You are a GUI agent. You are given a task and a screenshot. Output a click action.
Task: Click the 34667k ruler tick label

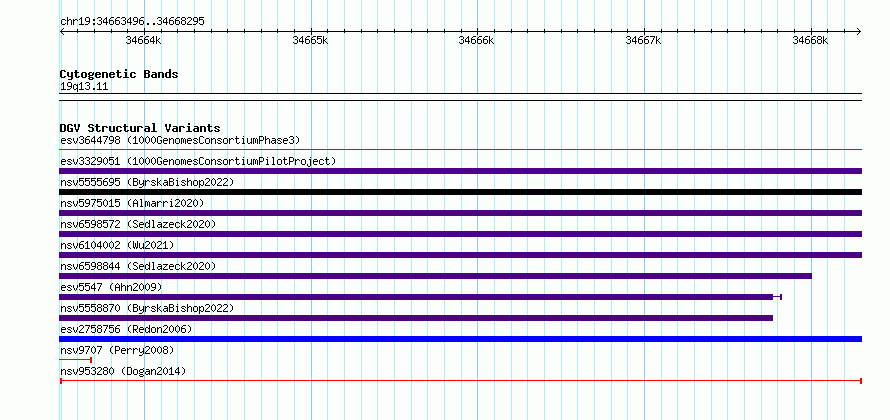click(643, 40)
